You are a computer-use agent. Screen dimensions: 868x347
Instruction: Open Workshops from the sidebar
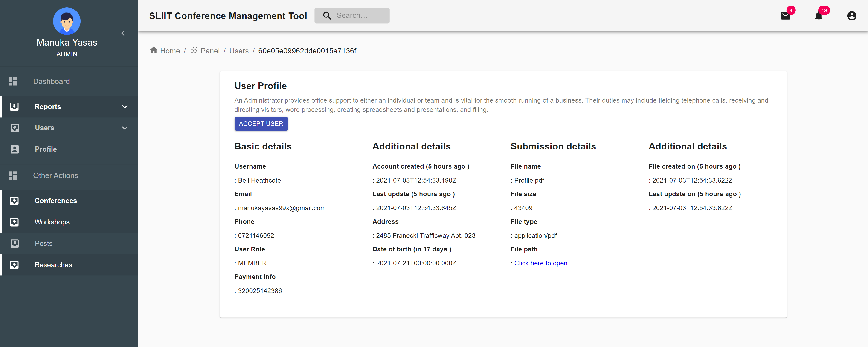click(52, 222)
